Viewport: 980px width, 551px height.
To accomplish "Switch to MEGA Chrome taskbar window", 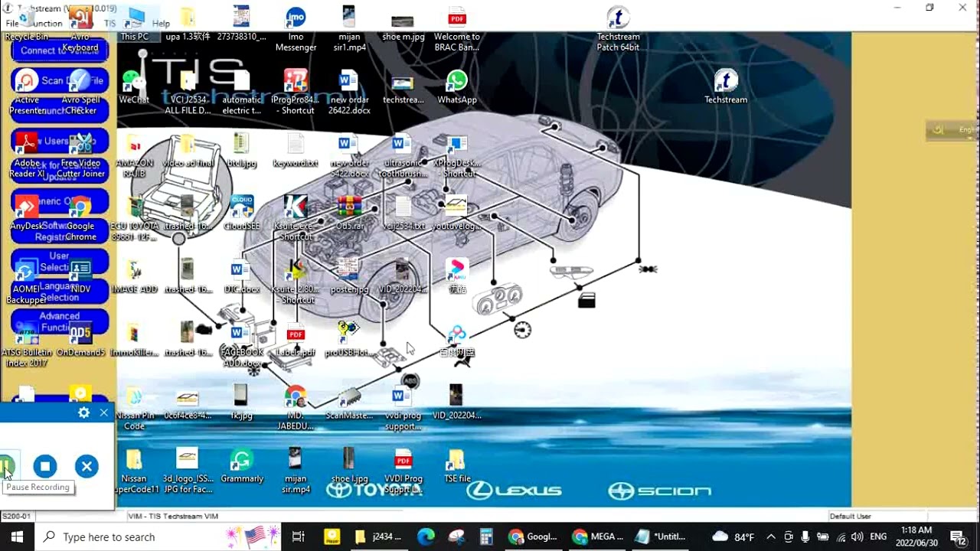I will coord(599,536).
